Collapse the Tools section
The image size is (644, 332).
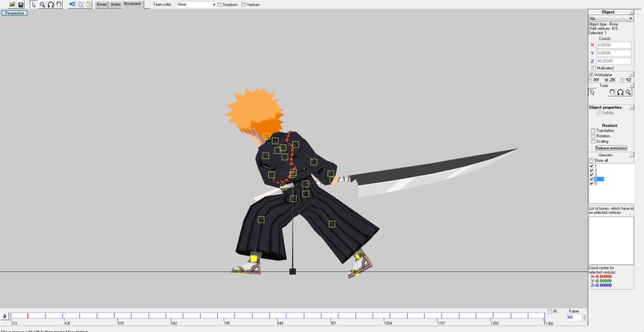tap(631, 85)
